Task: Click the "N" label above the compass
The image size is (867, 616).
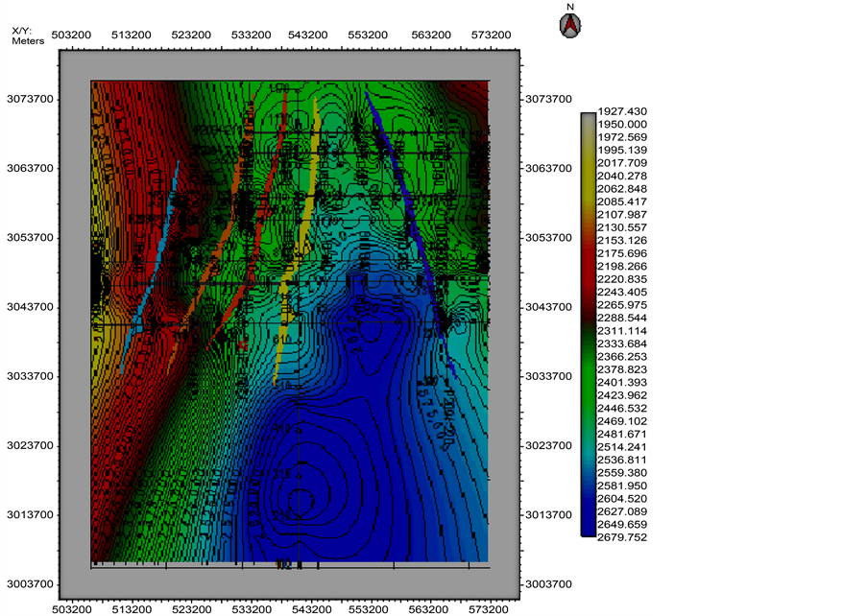Action: 570,8
